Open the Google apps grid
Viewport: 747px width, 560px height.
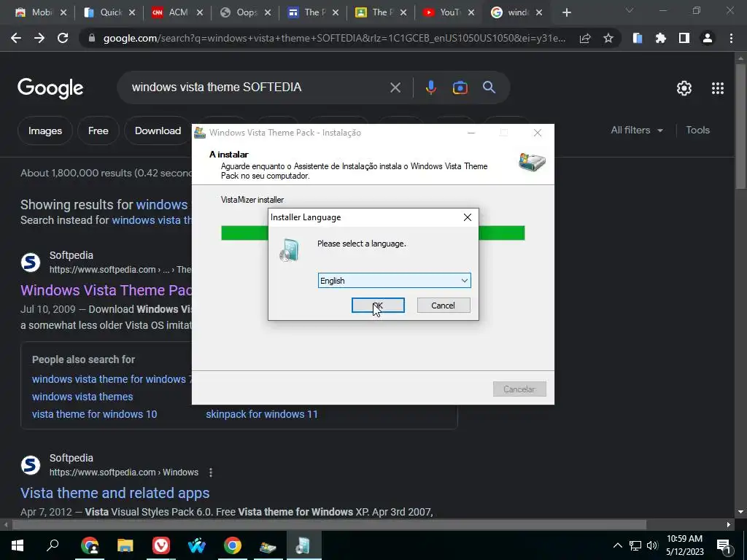point(718,88)
